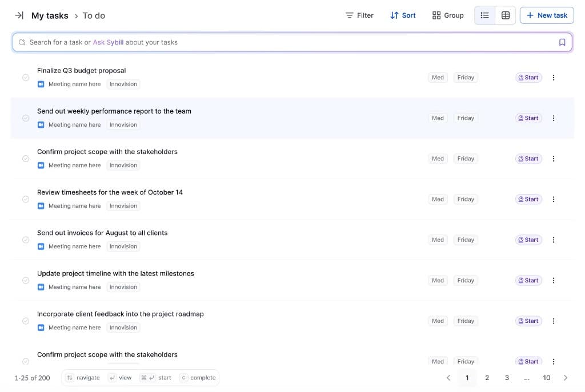Image resolution: width=585 pixels, height=392 pixels.
Task: Click the Zoom meeting icon on 'Finalize Q3 budget proposal'
Action: 41,84
